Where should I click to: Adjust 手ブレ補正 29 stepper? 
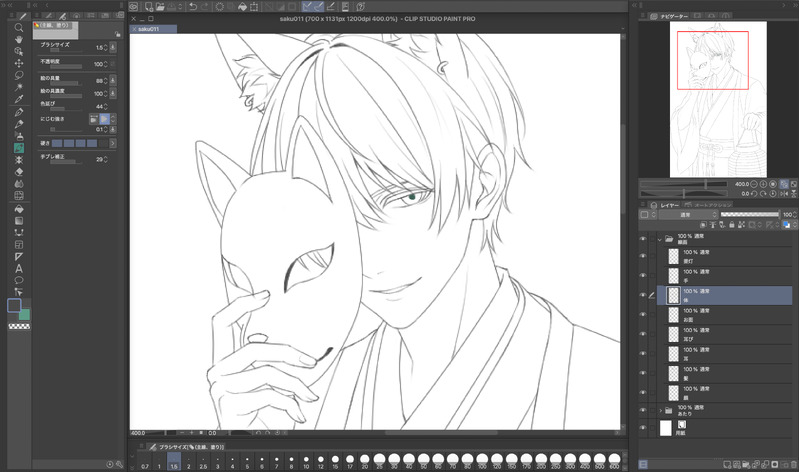[105, 160]
